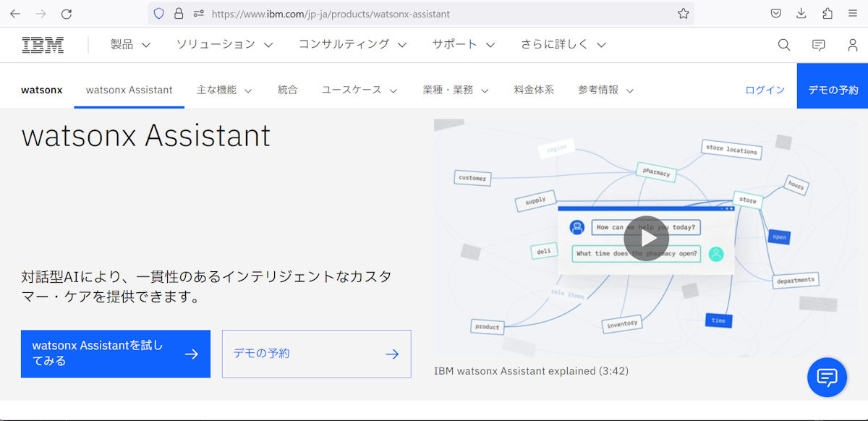The image size is (868, 421).
Task: Expand the サポート menu
Action: click(x=464, y=45)
